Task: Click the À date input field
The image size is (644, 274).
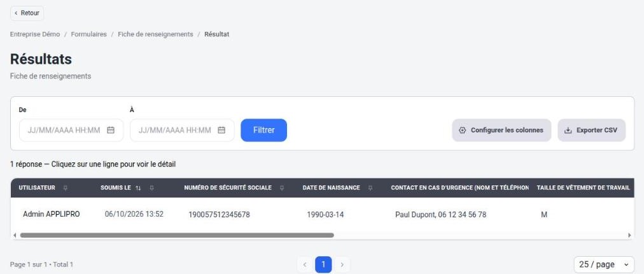Action: pos(182,130)
